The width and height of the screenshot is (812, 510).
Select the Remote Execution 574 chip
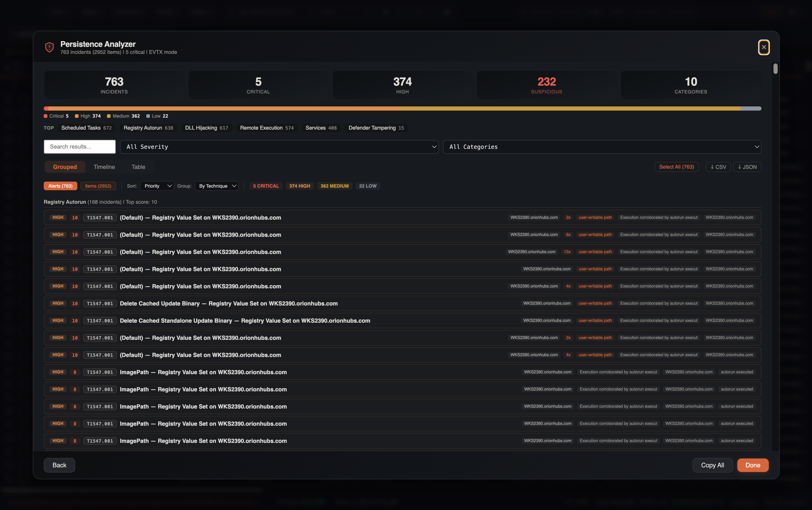[x=267, y=128]
